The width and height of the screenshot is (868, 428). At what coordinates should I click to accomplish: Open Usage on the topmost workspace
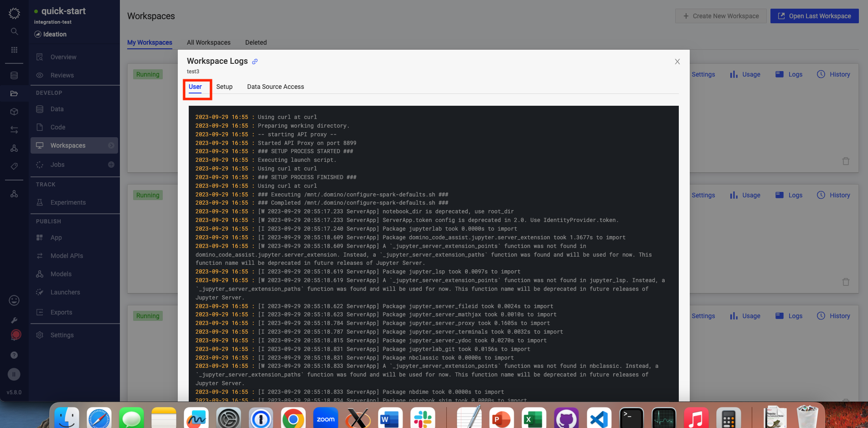(x=745, y=74)
